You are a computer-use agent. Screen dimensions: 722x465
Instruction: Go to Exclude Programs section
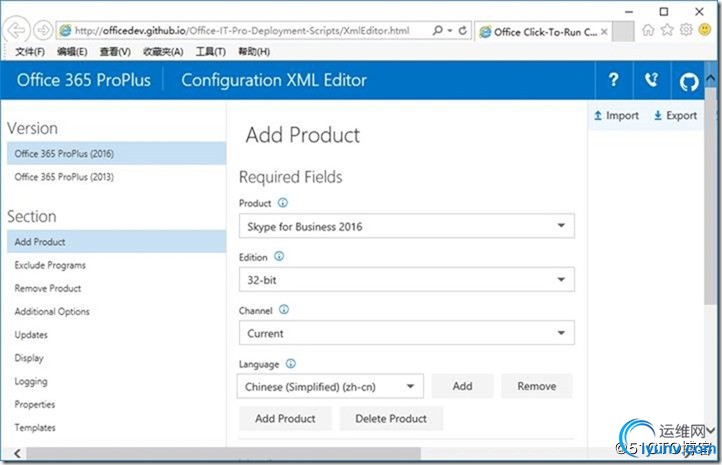(x=116, y=265)
